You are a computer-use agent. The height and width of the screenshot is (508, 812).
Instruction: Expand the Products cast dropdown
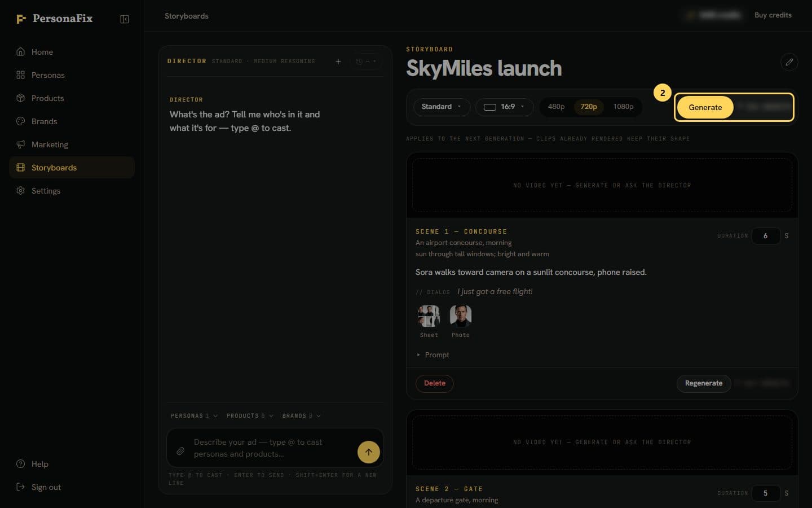pos(249,416)
